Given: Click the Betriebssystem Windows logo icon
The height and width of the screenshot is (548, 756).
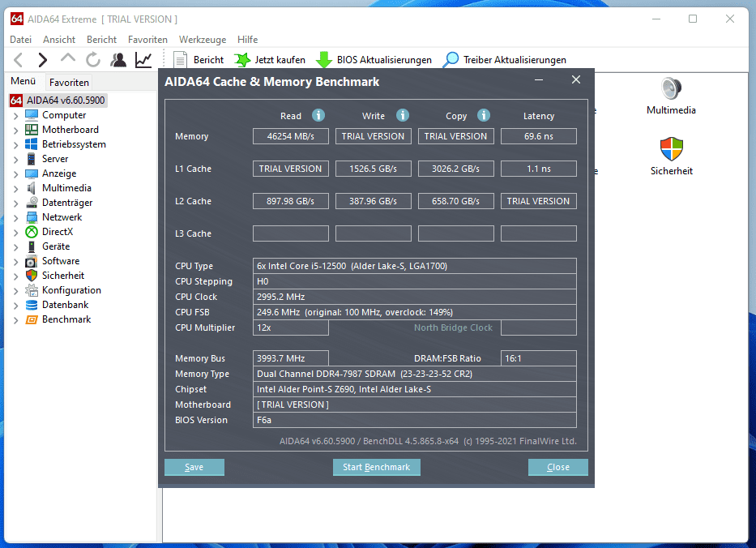Looking at the screenshot, I should tap(32, 143).
